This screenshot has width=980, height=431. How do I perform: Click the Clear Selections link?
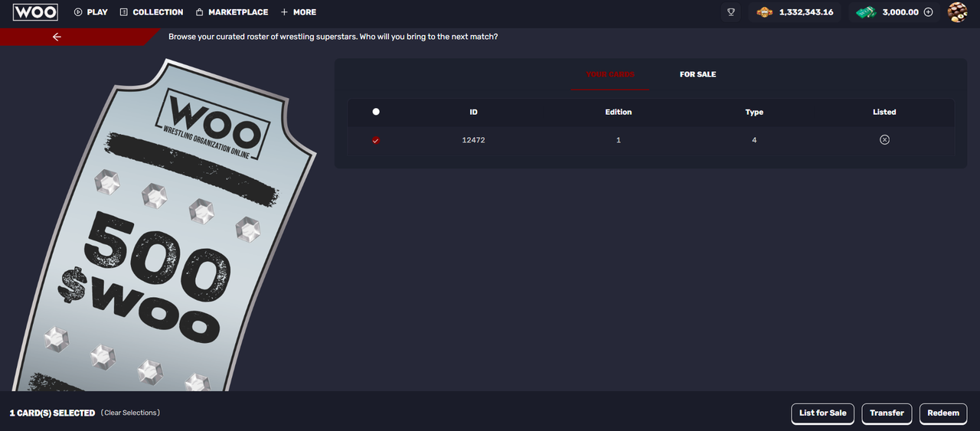130,413
